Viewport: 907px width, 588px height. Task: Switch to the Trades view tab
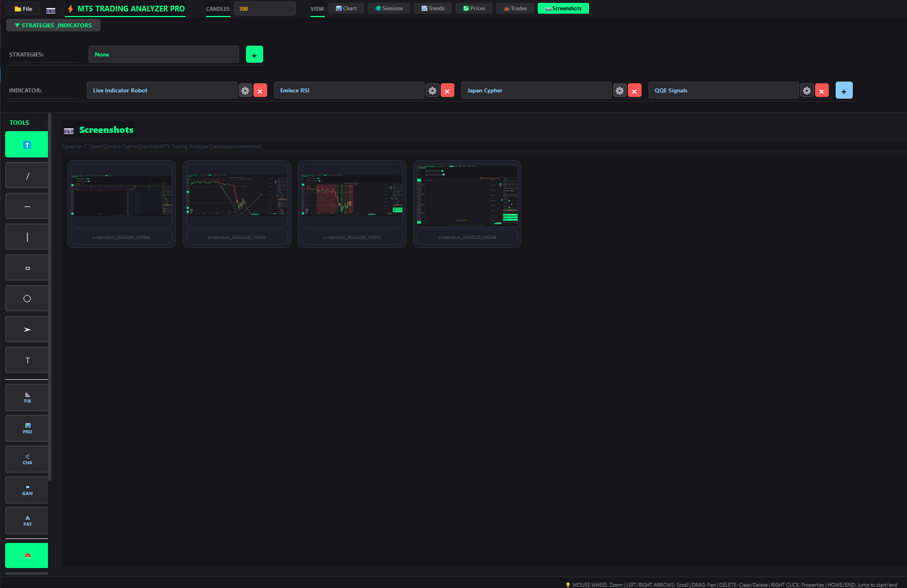click(515, 9)
